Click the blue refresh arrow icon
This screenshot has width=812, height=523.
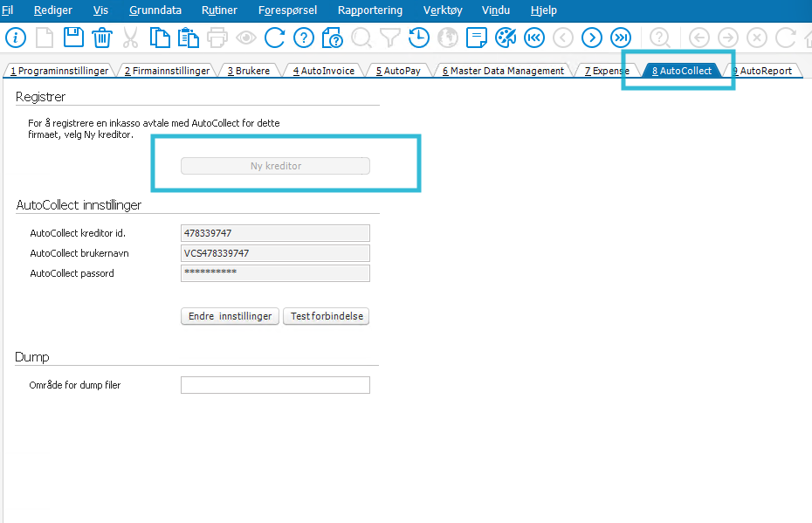pos(274,38)
